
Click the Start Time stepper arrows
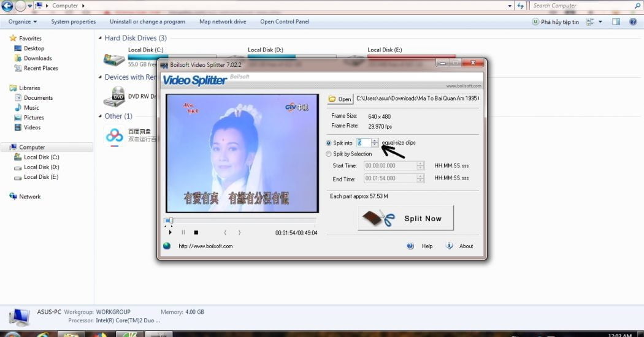tap(420, 165)
